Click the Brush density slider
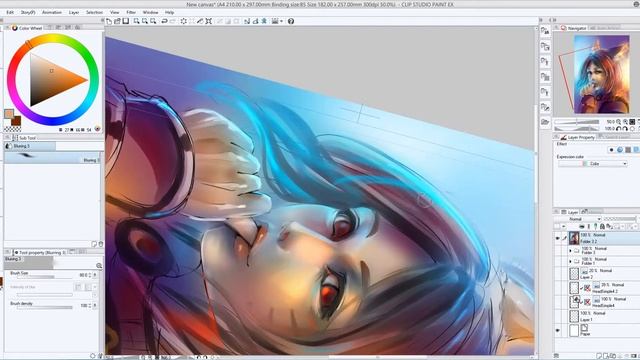 [44, 307]
